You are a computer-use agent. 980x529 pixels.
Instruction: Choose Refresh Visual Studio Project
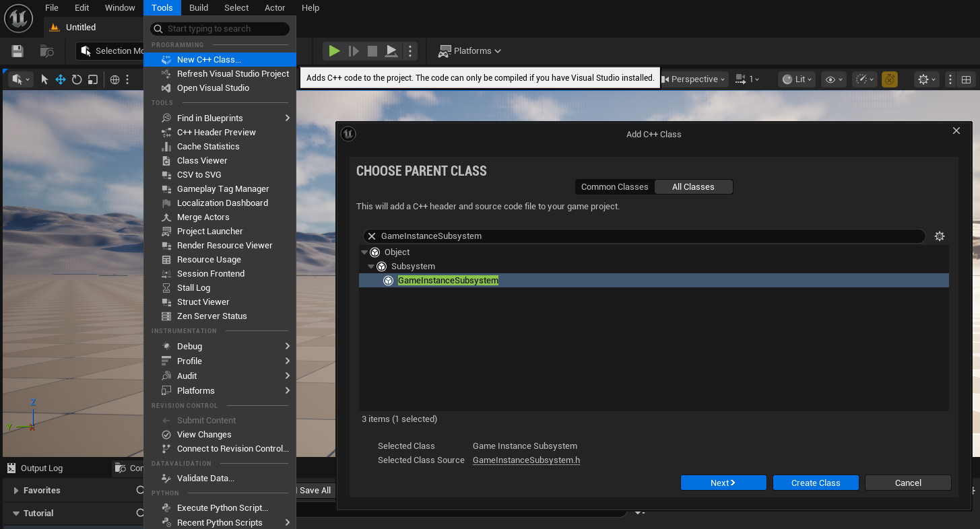[x=232, y=74]
